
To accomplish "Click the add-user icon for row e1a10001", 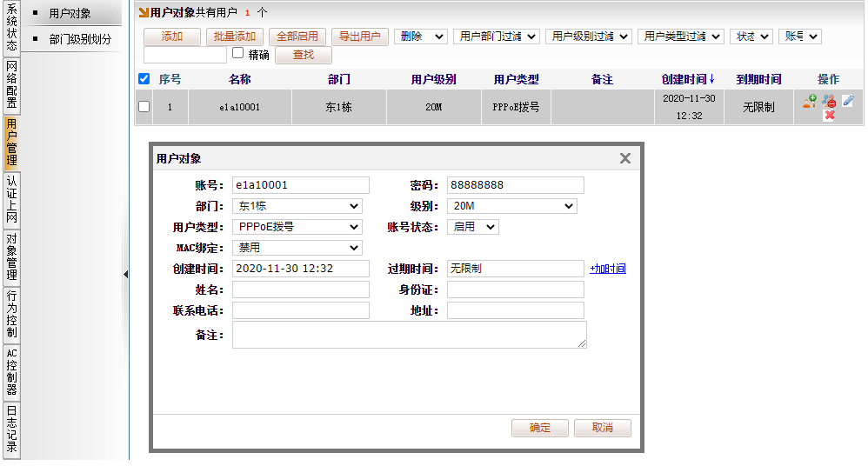I will [x=810, y=101].
